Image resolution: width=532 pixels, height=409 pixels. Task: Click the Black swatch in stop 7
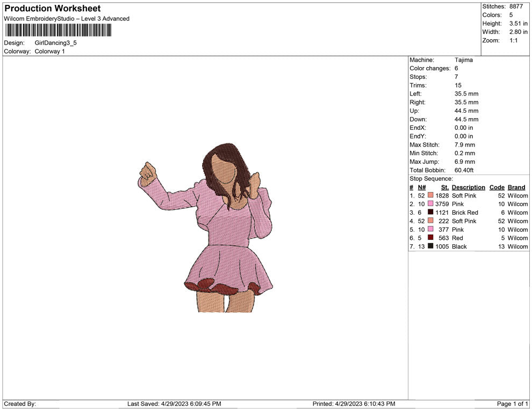(x=430, y=246)
